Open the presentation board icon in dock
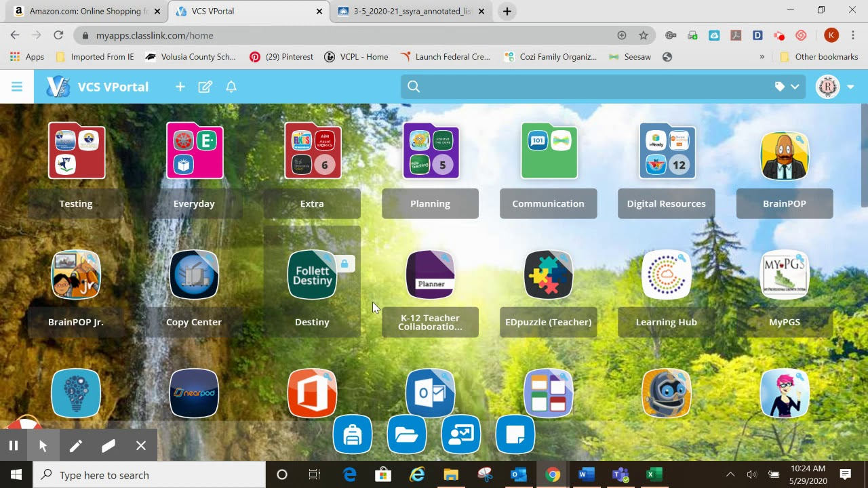Viewport: 868px width, 488px height. click(461, 434)
